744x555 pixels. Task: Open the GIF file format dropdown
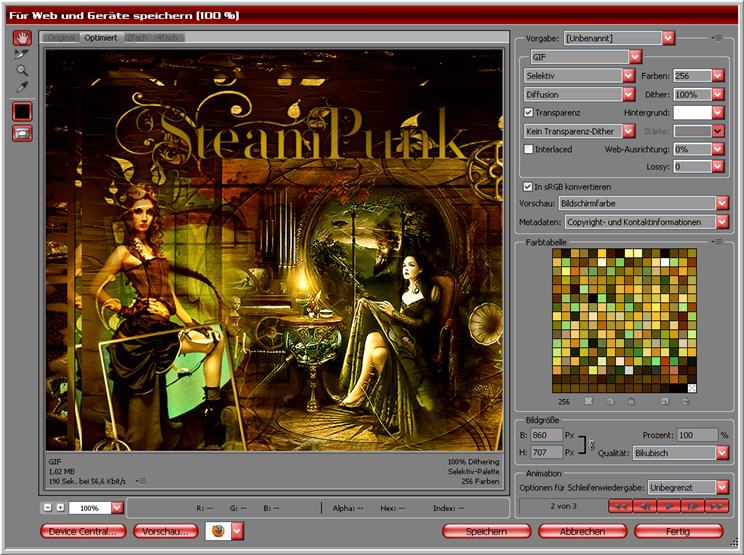click(x=635, y=57)
